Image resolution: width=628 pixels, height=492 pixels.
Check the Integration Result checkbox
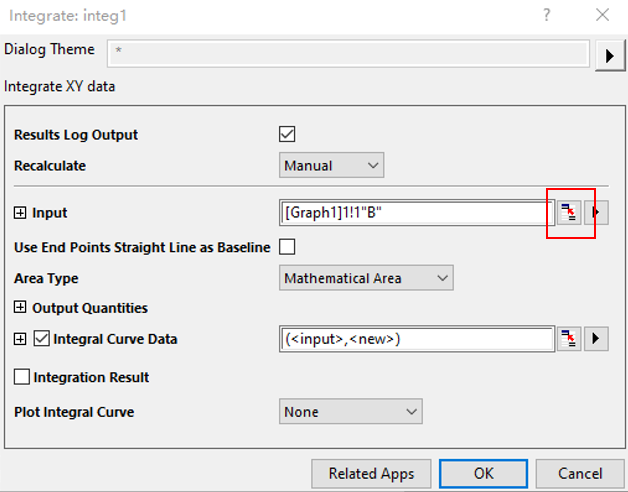click(x=22, y=377)
